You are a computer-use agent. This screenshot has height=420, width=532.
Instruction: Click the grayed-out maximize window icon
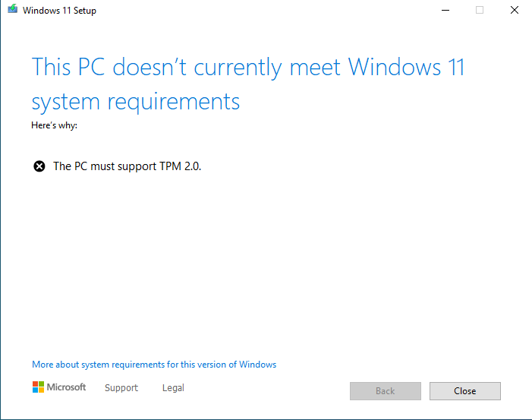tap(480, 10)
